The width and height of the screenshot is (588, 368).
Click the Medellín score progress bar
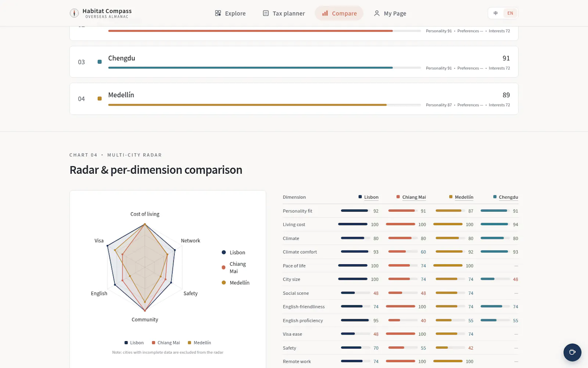(x=265, y=105)
